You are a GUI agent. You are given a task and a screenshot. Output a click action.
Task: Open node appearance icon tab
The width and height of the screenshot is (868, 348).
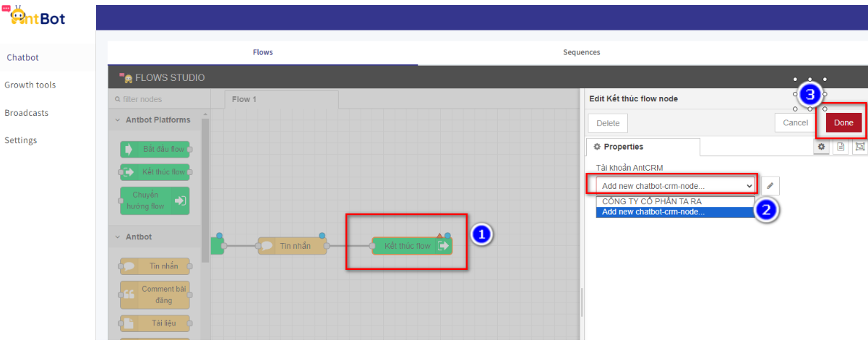[x=859, y=147]
